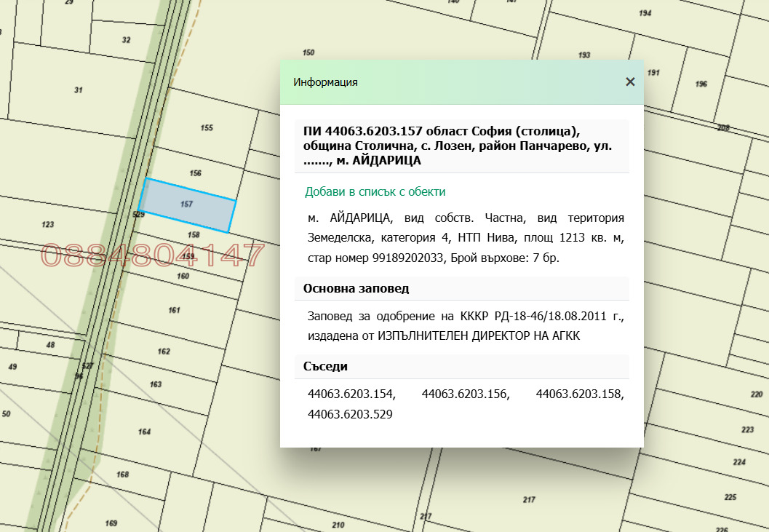
Task: Close the Информация popup panel
Action: pyautogui.click(x=630, y=82)
